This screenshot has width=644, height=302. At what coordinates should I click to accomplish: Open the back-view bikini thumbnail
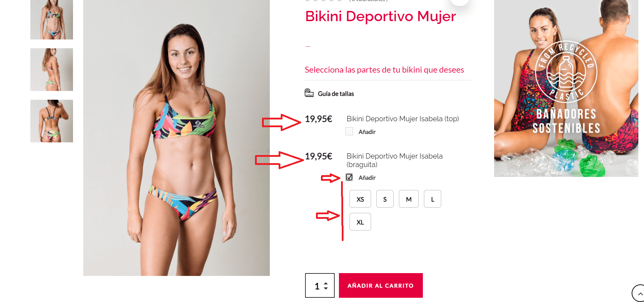pos(51,121)
